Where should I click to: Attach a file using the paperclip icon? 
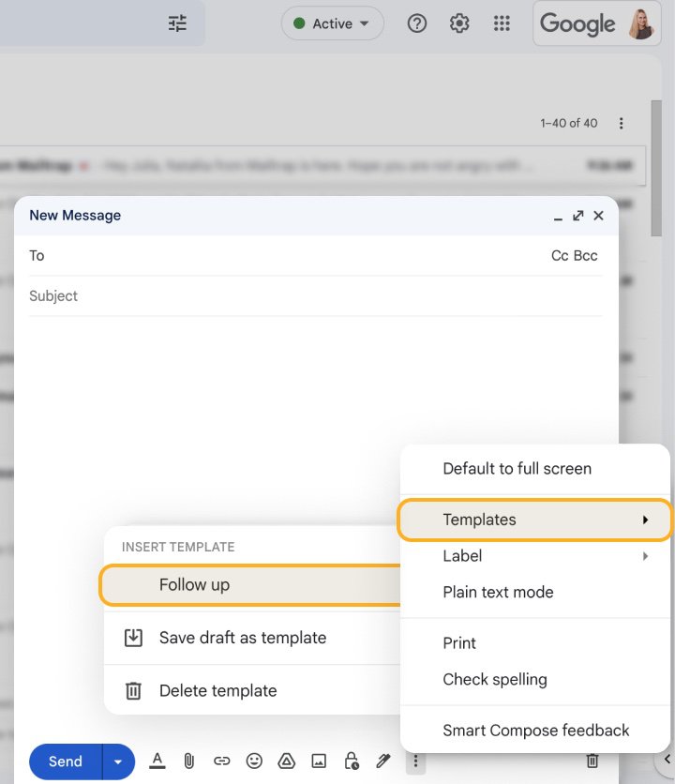pos(189,761)
